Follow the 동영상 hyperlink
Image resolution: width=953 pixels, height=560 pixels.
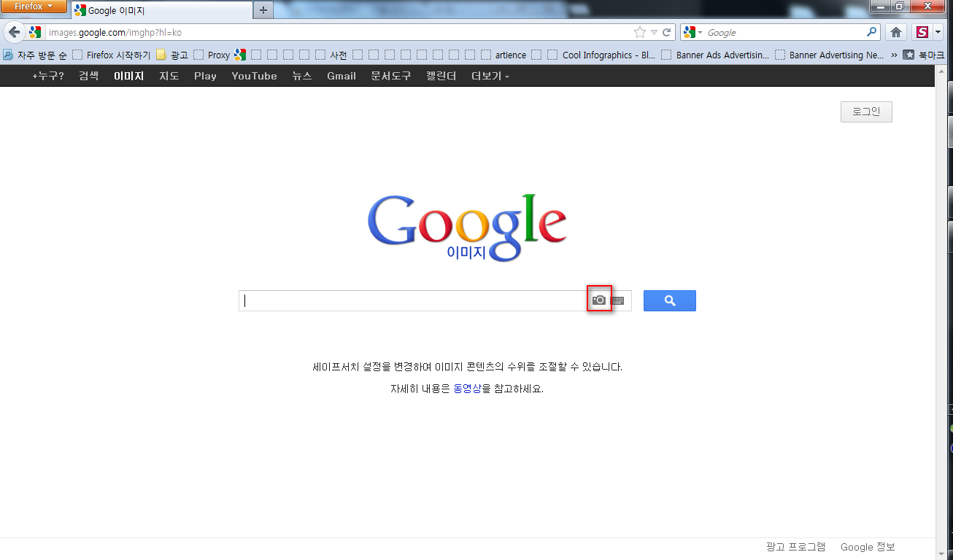pyautogui.click(x=467, y=389)
